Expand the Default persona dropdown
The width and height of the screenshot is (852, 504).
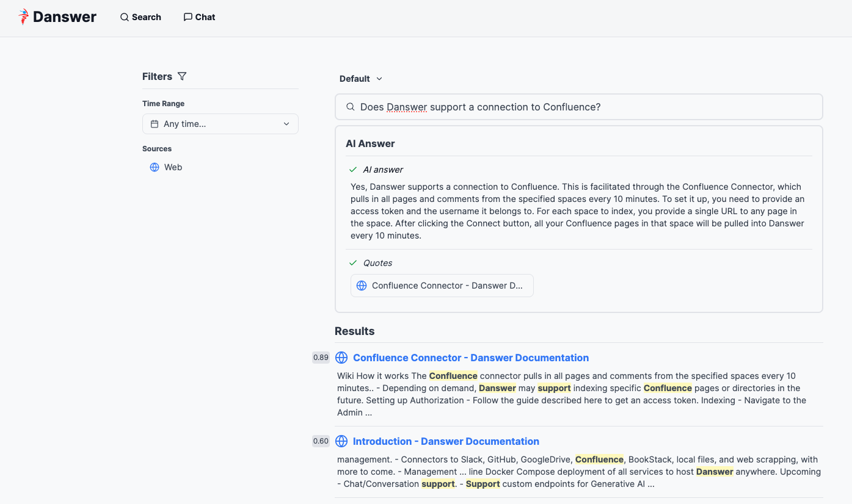point(360,79)
